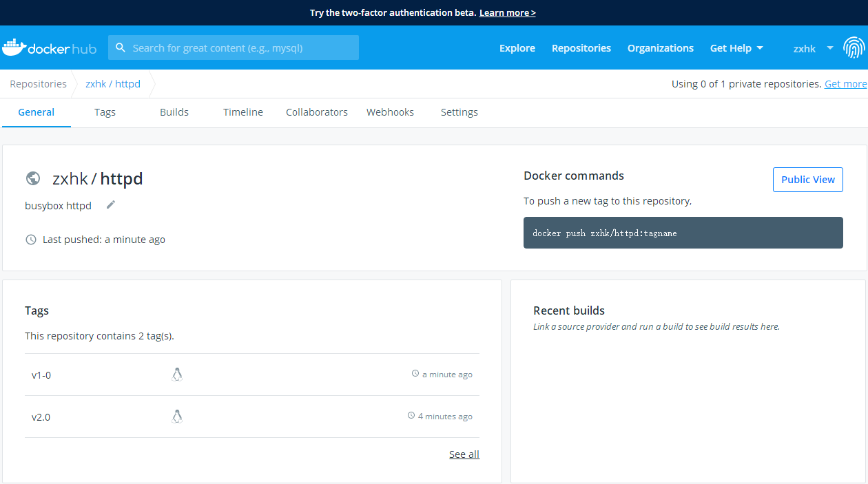The image size is (868, 484).
Task: Click the 4 minutes ago timestamp
Action: point(445,417)
